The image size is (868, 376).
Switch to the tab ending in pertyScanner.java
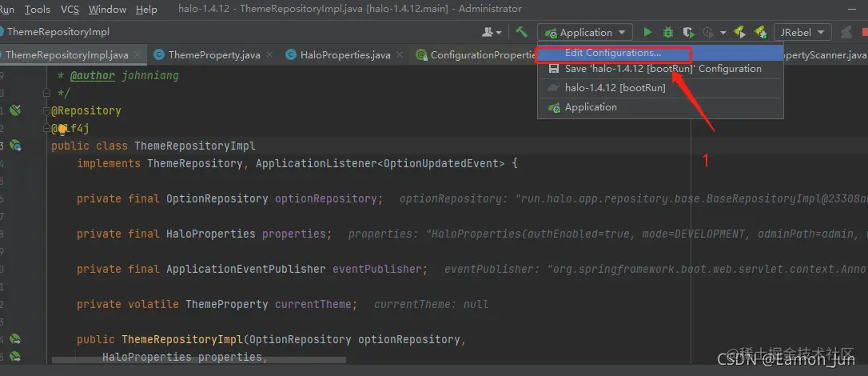(x=826, y=55)
